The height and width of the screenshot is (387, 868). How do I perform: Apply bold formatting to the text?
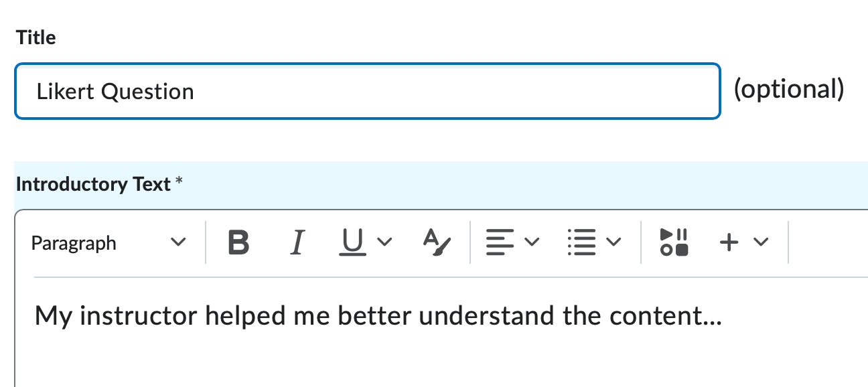pyautogui.click(x=238, y=242)
